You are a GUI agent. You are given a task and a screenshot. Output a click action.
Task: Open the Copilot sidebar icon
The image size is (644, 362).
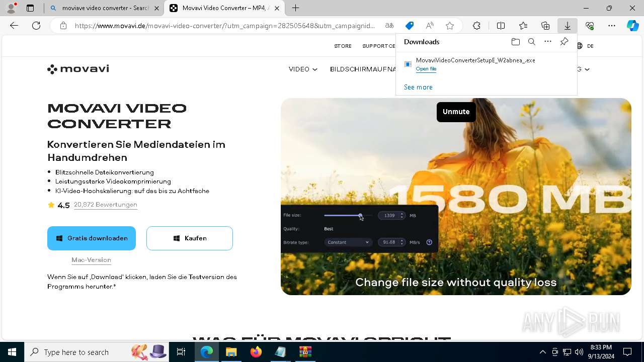[x=632, y=26]
